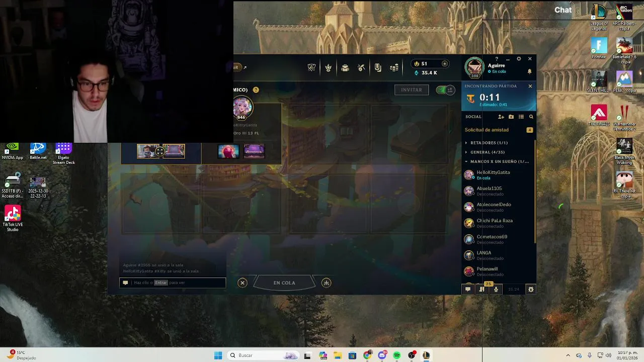Search friends with magnifier icon in Social
The width and height of the screenshot is (644, 362).
coord(531,117)
